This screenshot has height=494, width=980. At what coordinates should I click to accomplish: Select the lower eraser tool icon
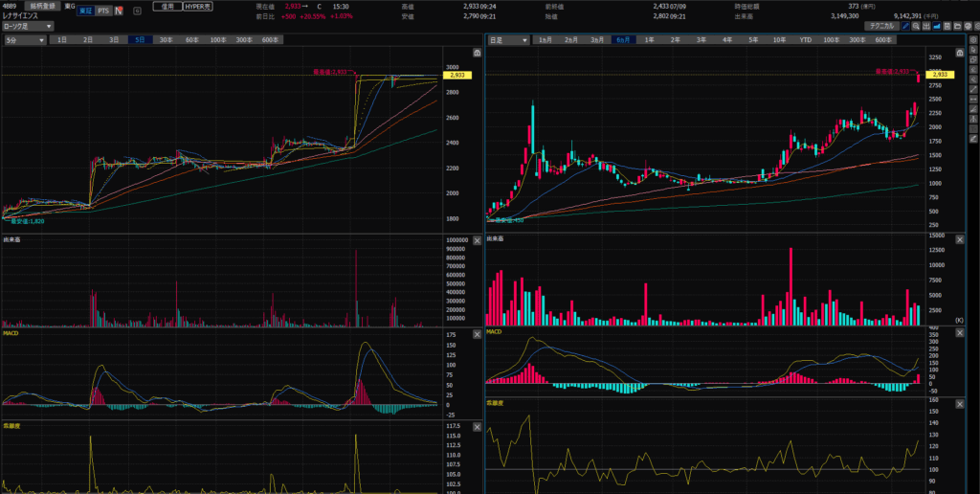click(973, 79)
